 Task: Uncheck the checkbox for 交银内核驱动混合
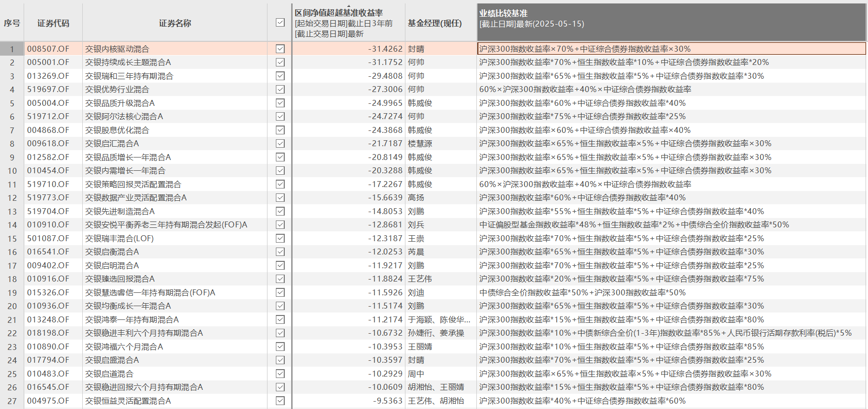tap(280, 49)
